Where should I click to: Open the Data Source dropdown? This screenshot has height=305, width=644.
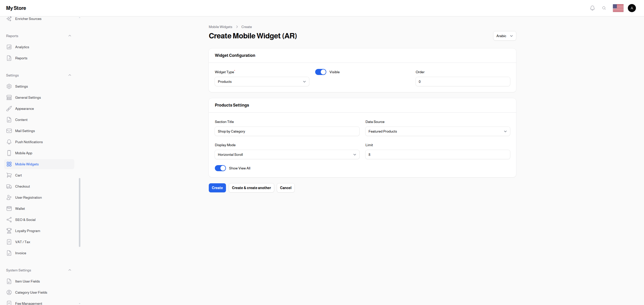[438, 131]
